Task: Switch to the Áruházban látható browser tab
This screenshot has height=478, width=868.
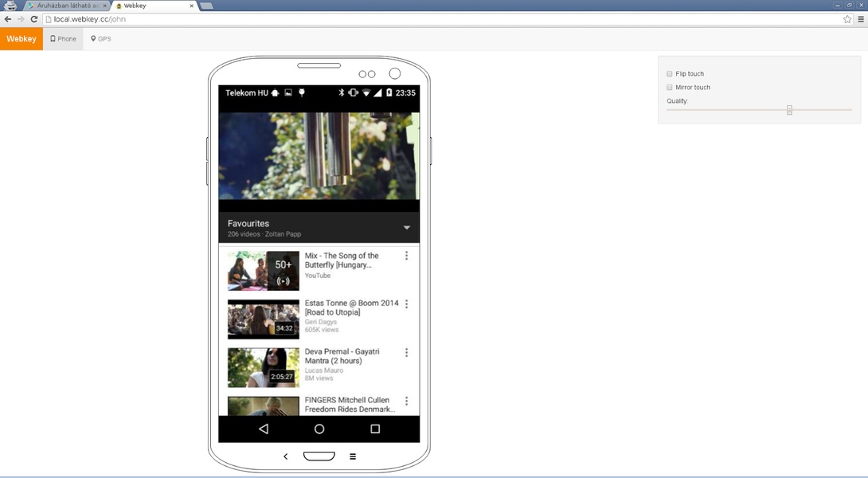Action: pos(68,6)
